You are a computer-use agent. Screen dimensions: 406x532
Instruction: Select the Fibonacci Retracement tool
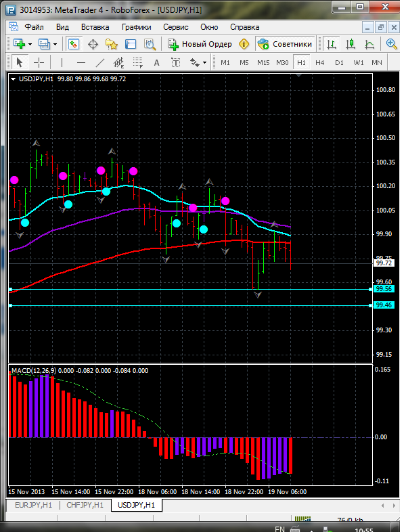click(x=138, y=62)
